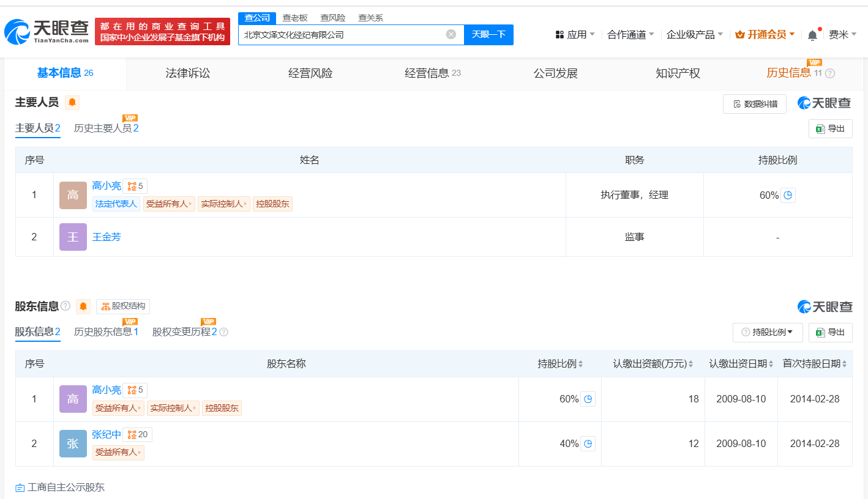Click the alert bell beside 主要人员
868x499 pixels.
point(72,103)
